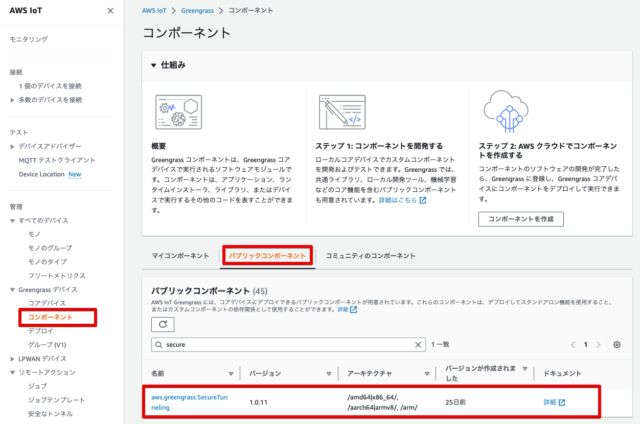Close the AWS IoT navigation sidebar

pos(110,11)
